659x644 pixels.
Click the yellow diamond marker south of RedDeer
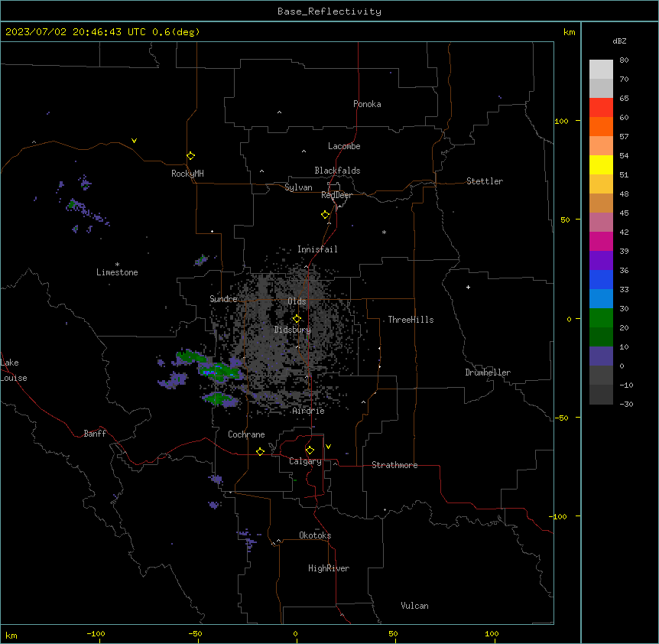(326, 215)
